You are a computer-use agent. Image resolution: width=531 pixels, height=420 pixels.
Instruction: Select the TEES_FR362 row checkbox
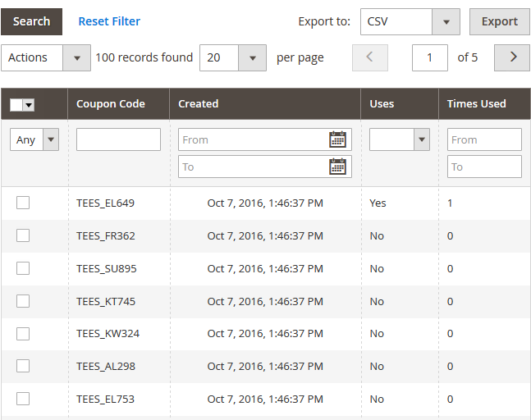23,235
